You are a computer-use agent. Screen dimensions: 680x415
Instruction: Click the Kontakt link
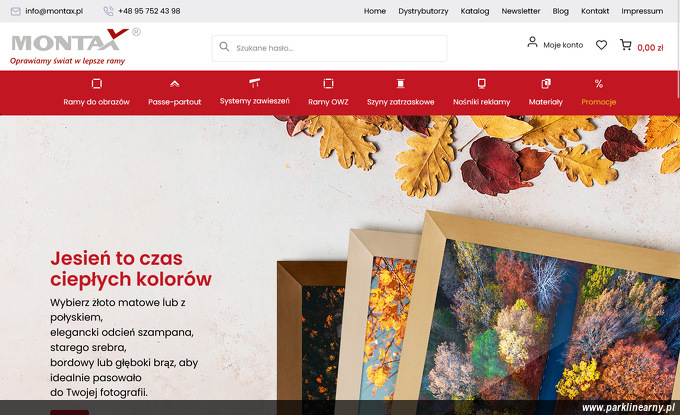point(595,11)
